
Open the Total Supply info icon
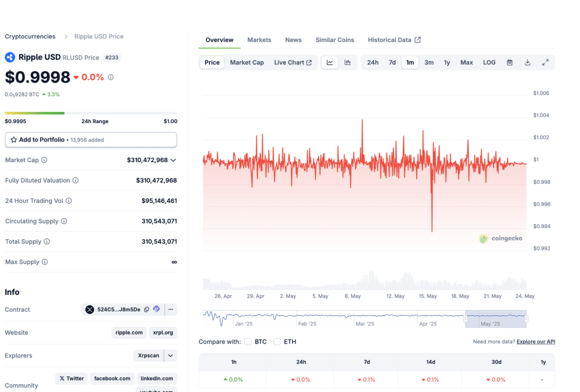[x=46, y=242]
